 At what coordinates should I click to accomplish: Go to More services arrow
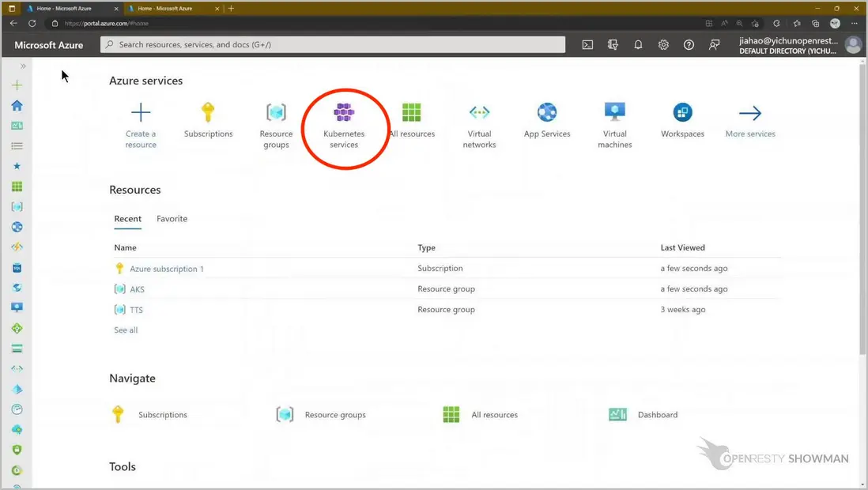coord(750,113)
